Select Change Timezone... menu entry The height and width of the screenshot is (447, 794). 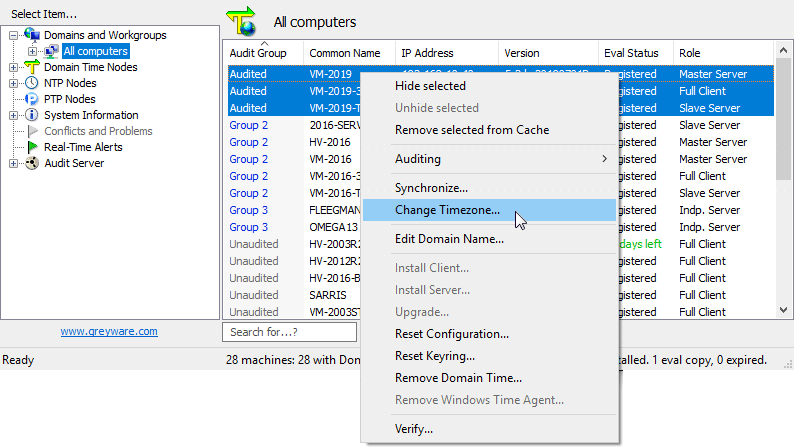(x=489, y=210)
